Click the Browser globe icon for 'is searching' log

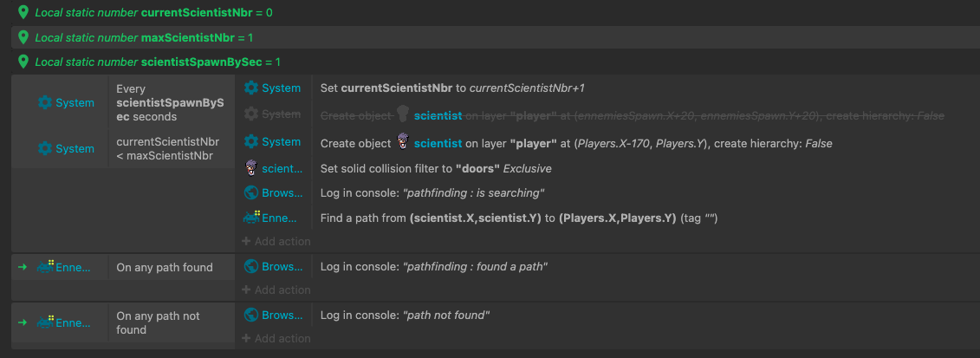click(x=251, y=193)
